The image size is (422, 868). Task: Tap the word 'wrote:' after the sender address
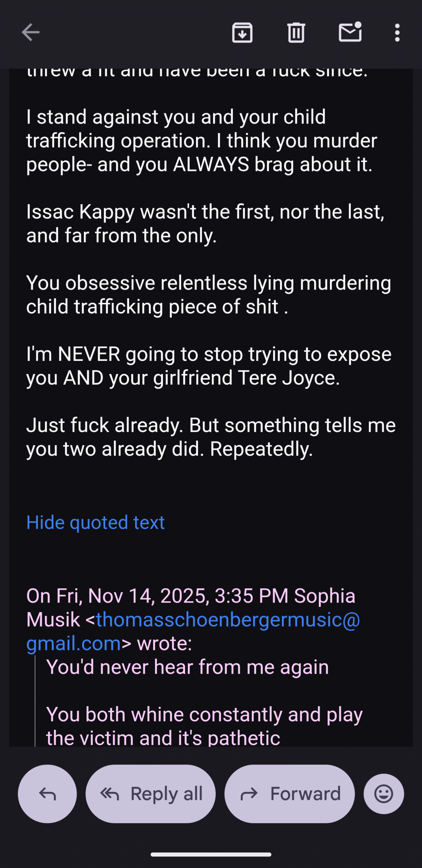[164, 643]
